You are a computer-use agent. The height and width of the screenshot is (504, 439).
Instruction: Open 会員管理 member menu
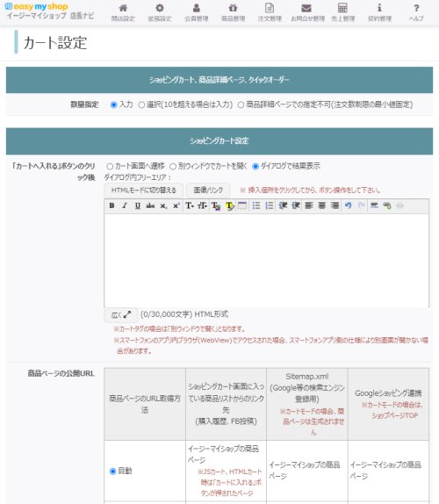pos(197,12)
